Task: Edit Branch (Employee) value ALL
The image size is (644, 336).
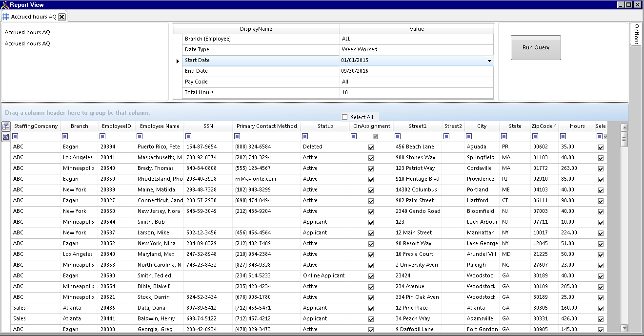Action: pyautogui.click(x=417, y=39)
